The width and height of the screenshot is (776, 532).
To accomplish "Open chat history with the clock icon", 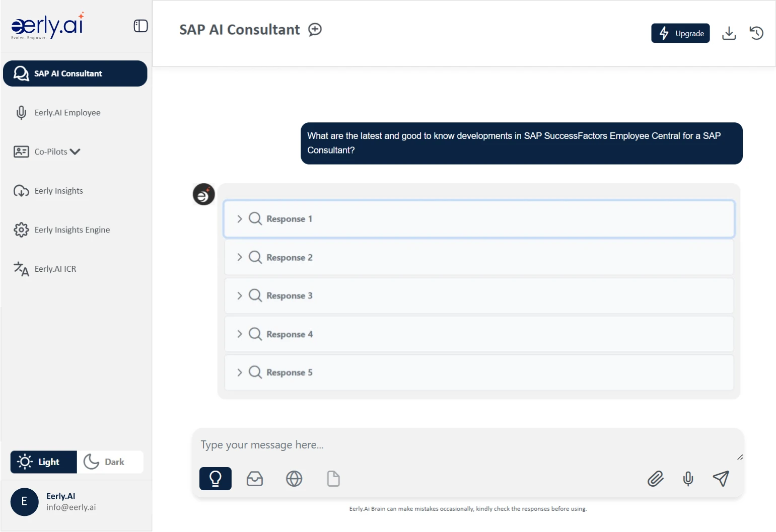I will [756, 33].
